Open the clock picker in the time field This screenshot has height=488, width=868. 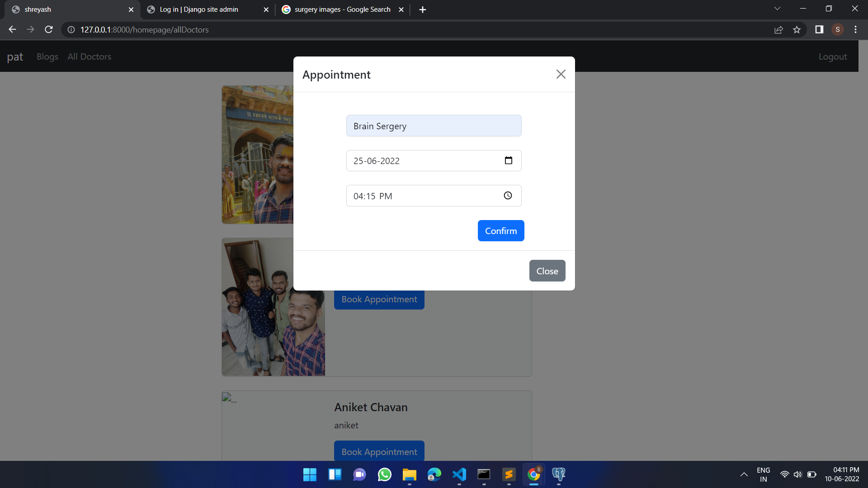508,196
